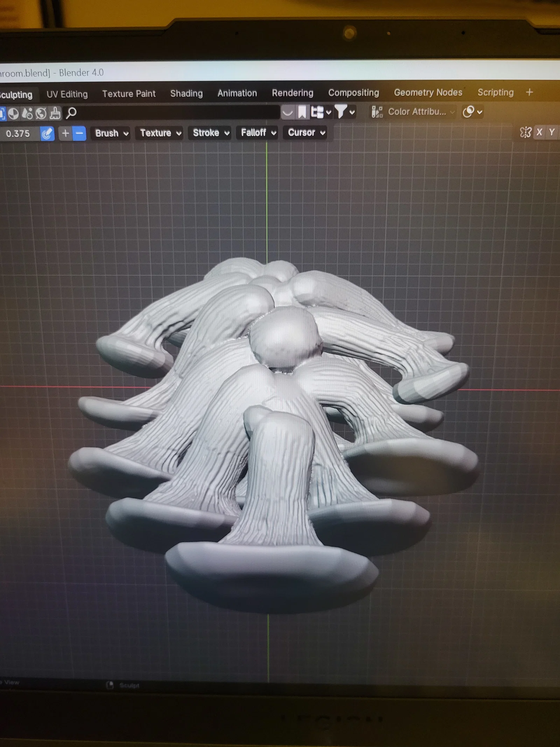Select the Geometry Nodes workspace tab
The image size is (560, 747).
[428, 92]
